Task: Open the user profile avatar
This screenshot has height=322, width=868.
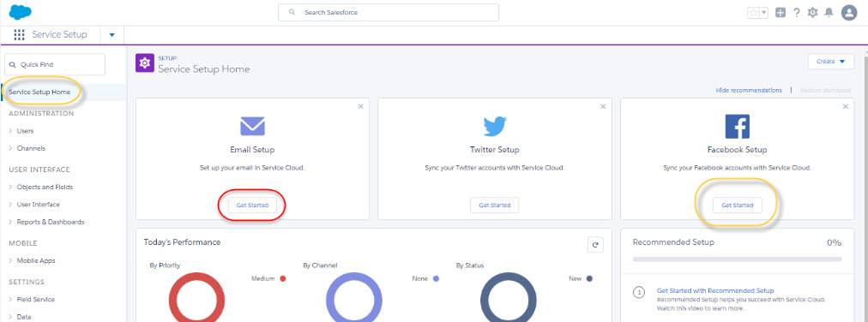Action: [x=848, y=13]
